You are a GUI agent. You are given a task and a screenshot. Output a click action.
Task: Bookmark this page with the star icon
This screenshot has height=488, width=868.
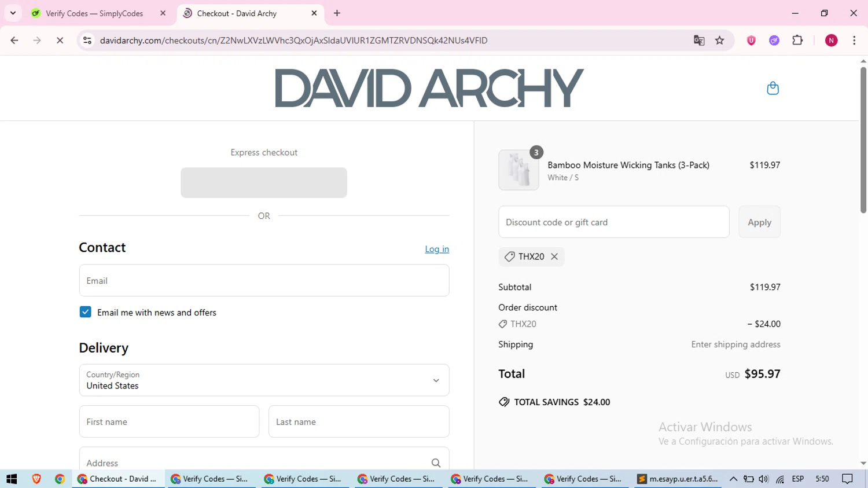720,41
